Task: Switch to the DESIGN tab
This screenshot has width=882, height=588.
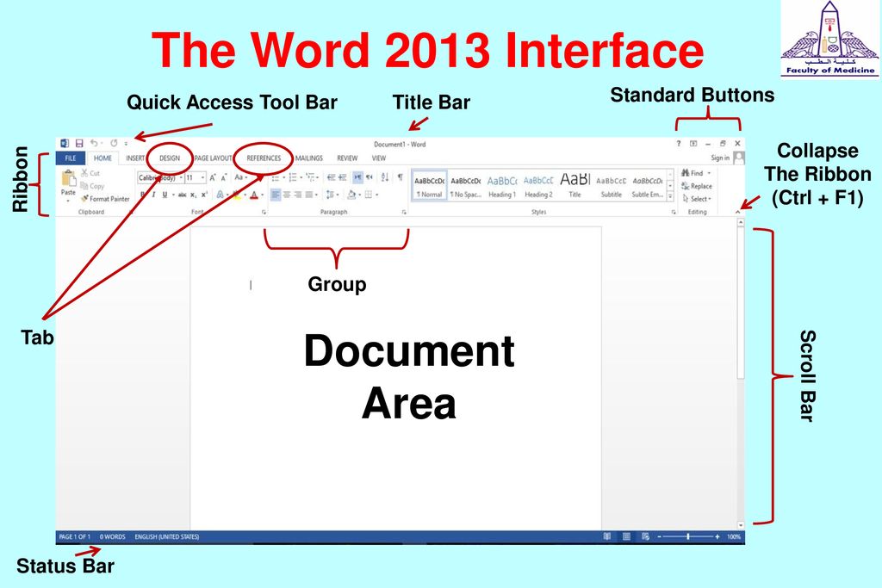Action: tap(170, 158)
